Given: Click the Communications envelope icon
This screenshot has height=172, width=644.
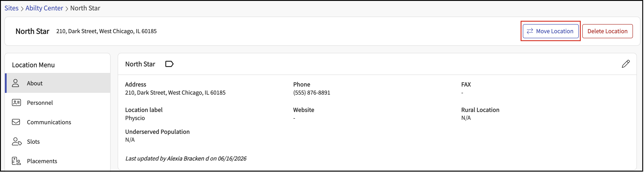Looking at the screenshot, I should click(x=16, y=122).
